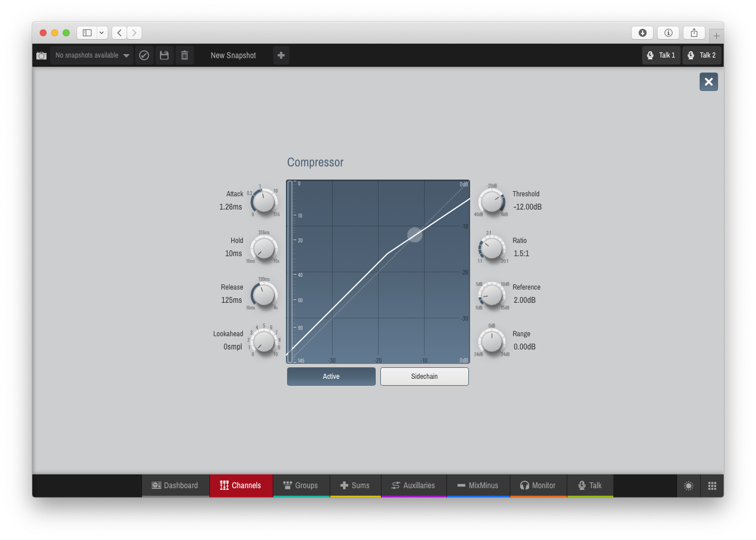Activate the Talk 1 button
The width and height of the screenshot is (756, 540).
click(x=661, y=55)
